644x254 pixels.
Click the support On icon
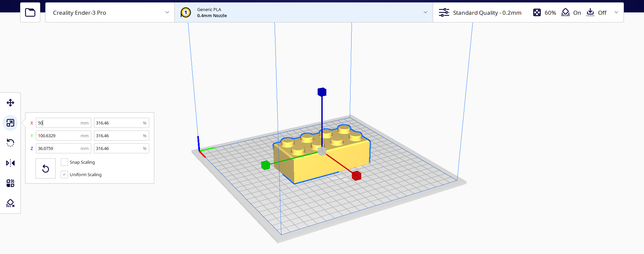click(566, 13)
